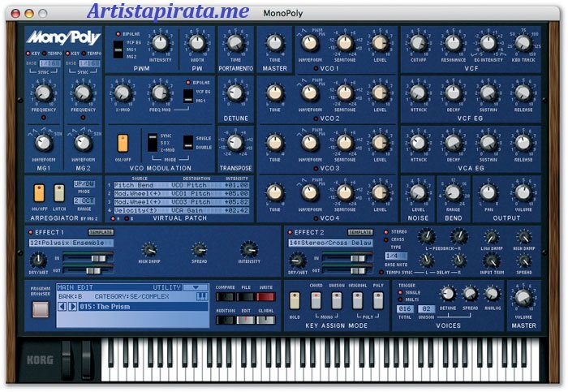568x392 pixels.
Task: Click the VCO 3 Level knob
Action: 380,143
